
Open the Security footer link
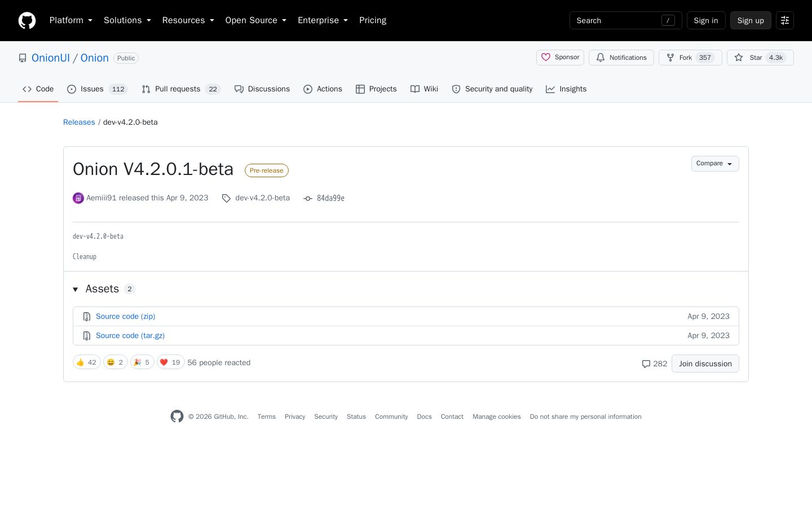pos(326,417)
